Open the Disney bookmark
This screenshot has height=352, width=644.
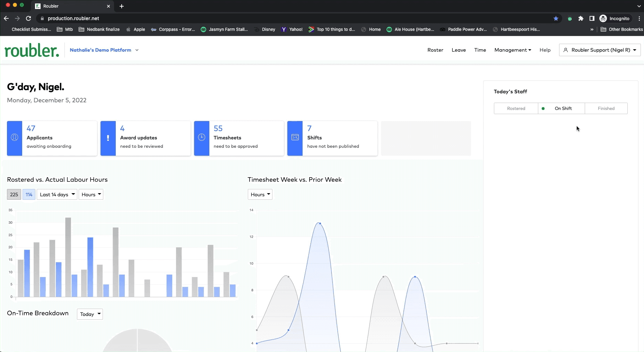pos(265,29)
